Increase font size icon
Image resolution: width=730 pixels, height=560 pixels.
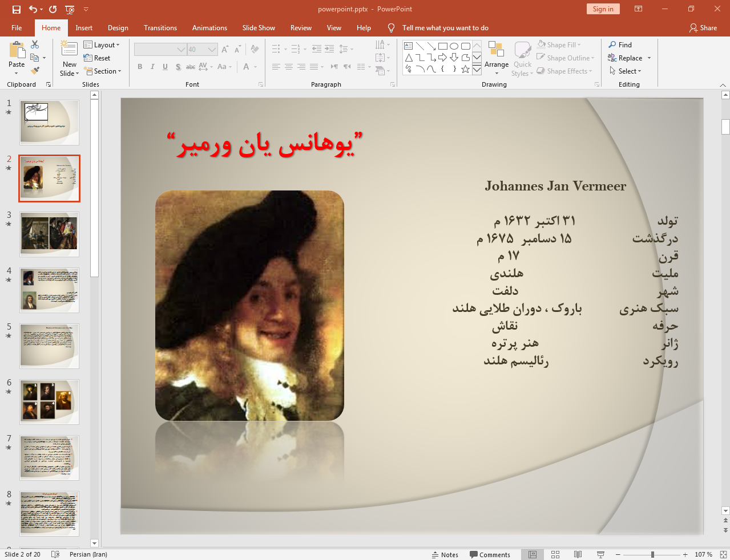coord(225,50)
